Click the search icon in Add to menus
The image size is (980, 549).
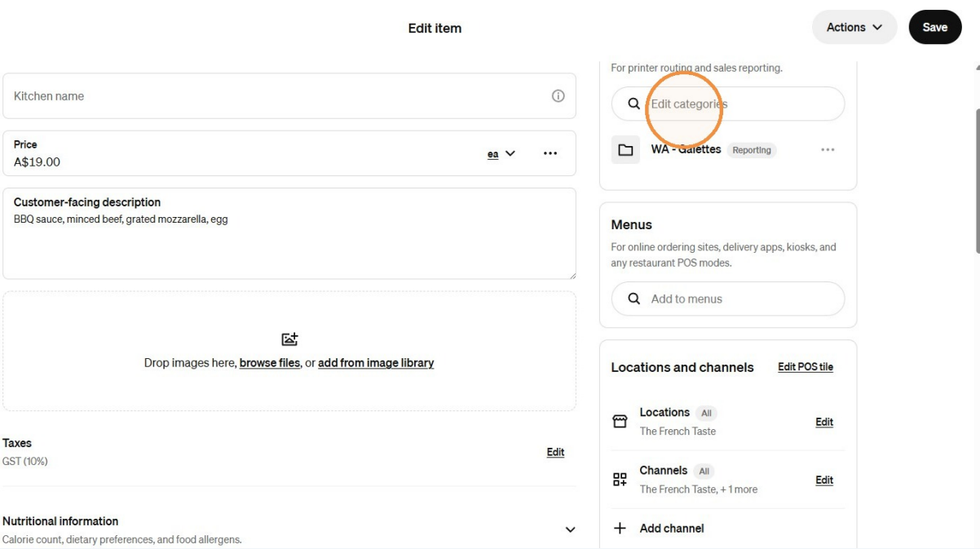click(633, 299)
